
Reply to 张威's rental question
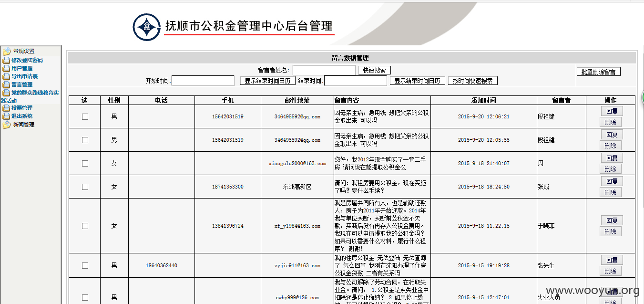point(612,181)
